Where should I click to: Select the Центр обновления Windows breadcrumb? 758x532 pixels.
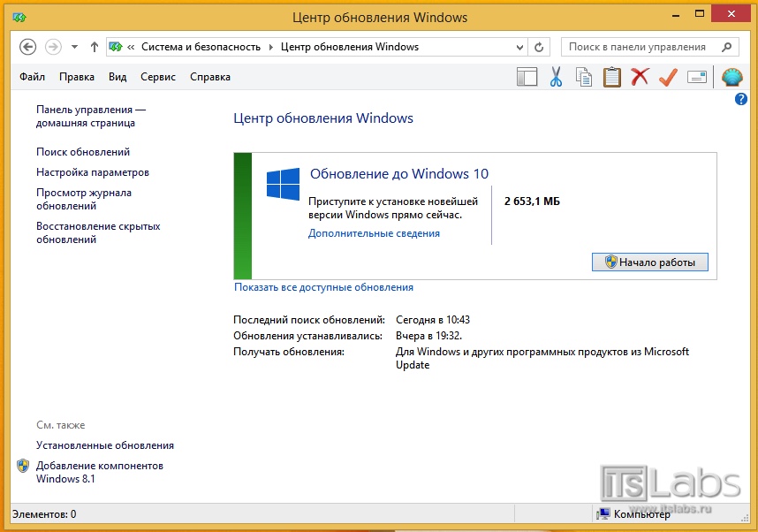pos(350,47)
